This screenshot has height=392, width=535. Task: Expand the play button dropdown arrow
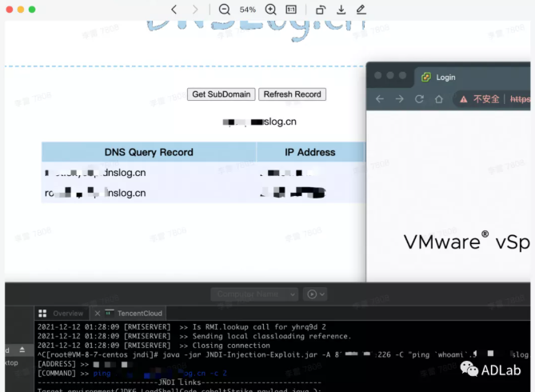coord(322,294)
